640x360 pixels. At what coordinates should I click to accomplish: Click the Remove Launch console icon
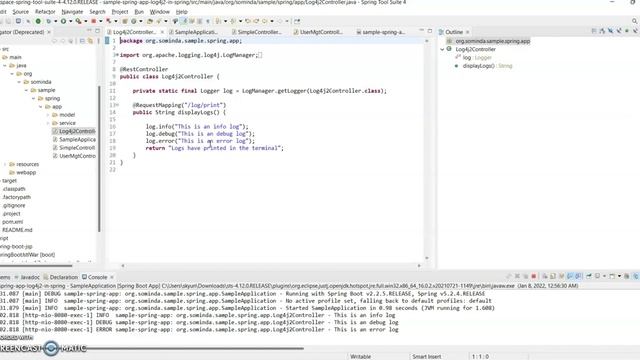click(x=517, y=276)
